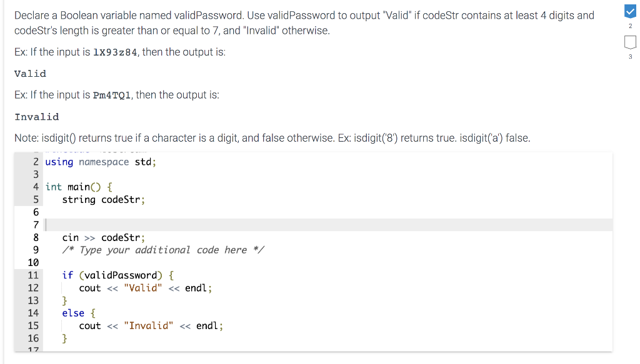640x364 pixels.
Task: Click the "Type your additional code here" comment
Action: [x=163, y=250]
